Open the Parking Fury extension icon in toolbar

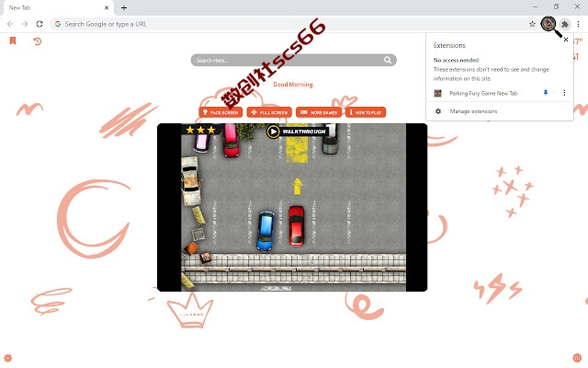[548, 24]
